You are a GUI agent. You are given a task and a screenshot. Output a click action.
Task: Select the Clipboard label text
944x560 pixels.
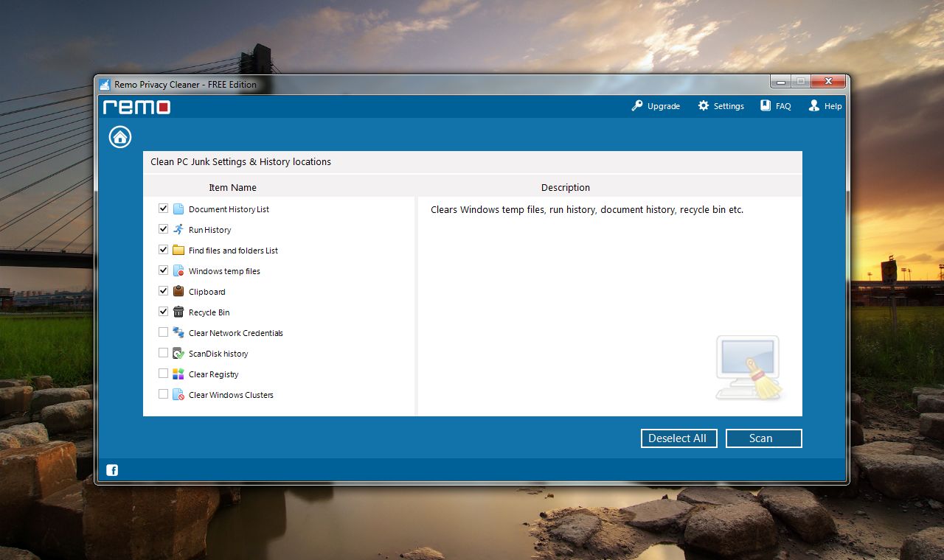pos(206,292)
